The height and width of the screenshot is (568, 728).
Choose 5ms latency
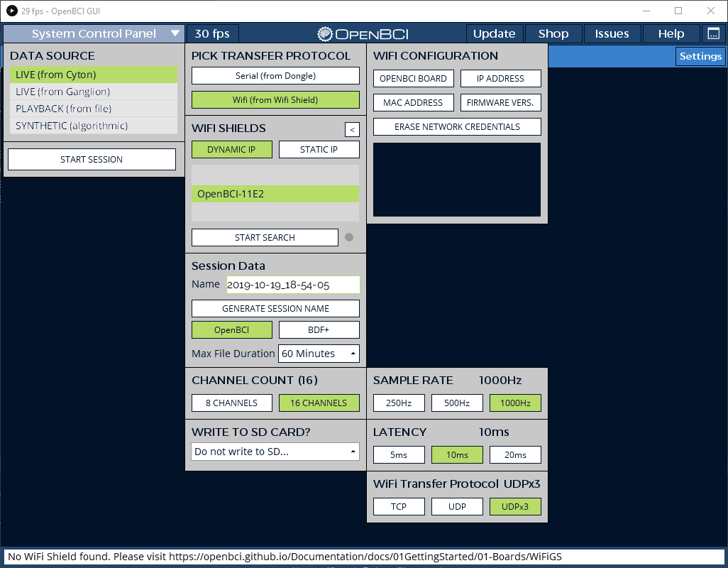398,455
